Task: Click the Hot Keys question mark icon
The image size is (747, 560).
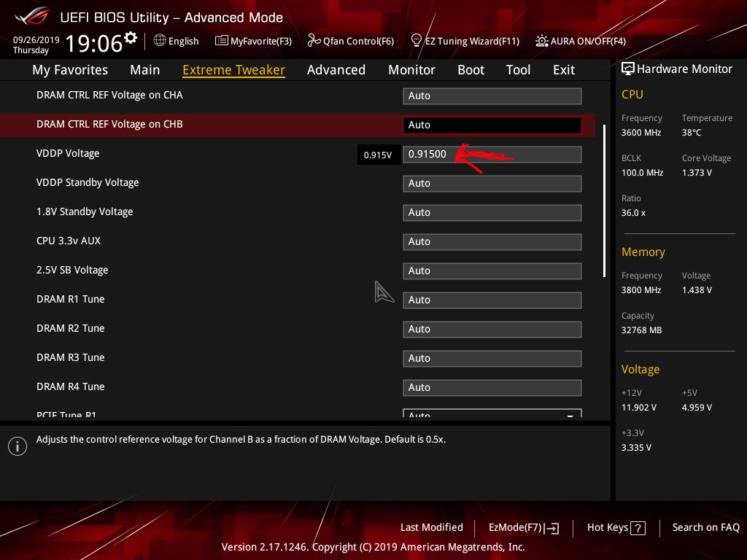Action: coord(638,528)
